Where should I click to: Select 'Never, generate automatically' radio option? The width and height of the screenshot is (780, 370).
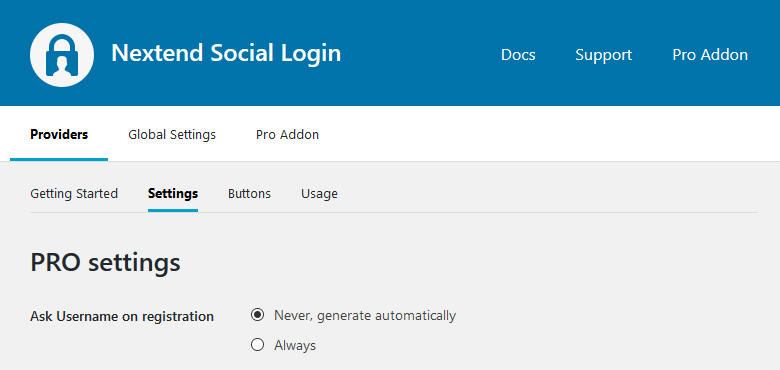click(257, 315)
